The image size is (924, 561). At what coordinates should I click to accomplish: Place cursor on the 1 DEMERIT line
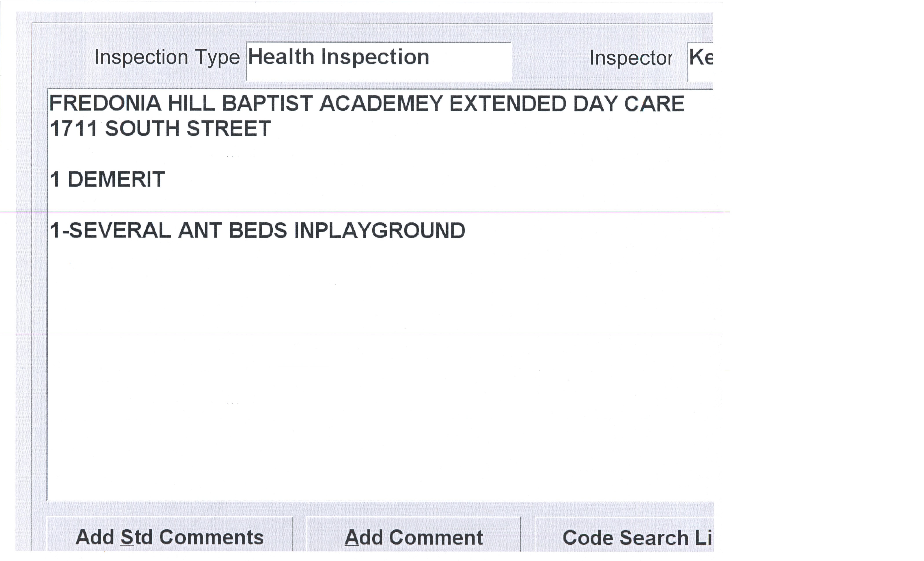(107, 179)
